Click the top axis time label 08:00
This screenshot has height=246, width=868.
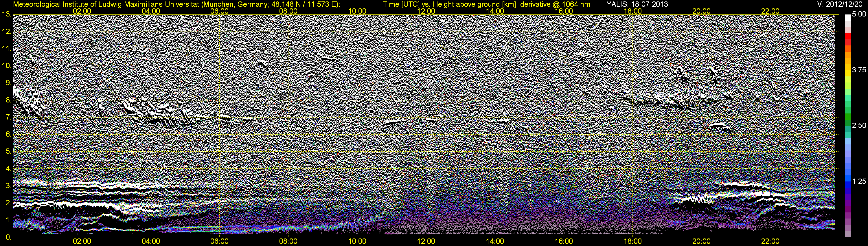[288, 11]
